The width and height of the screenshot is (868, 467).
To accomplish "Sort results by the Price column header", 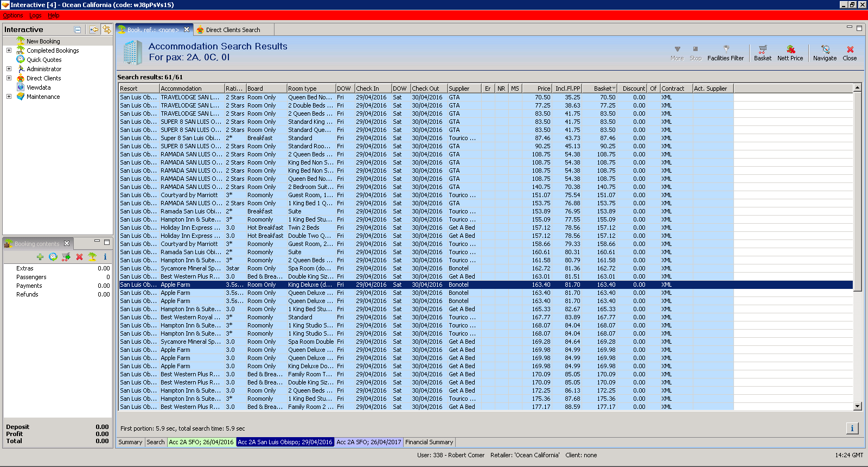I will [537, 89].
